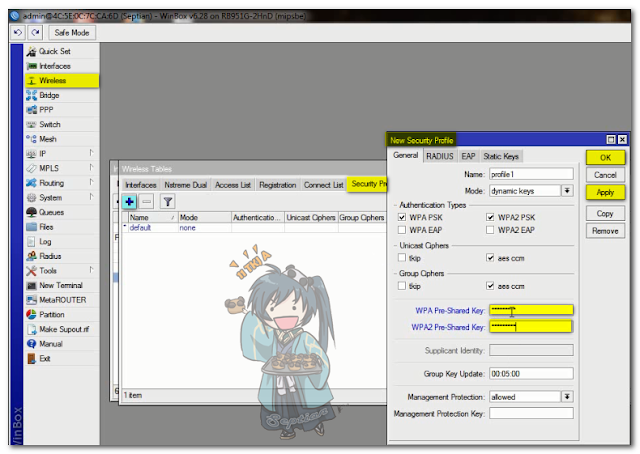Viewport: 640px width, 454px height.
Task: Open Nstreme Dual tab in Wireless Tables
Action: coord(186,185)
